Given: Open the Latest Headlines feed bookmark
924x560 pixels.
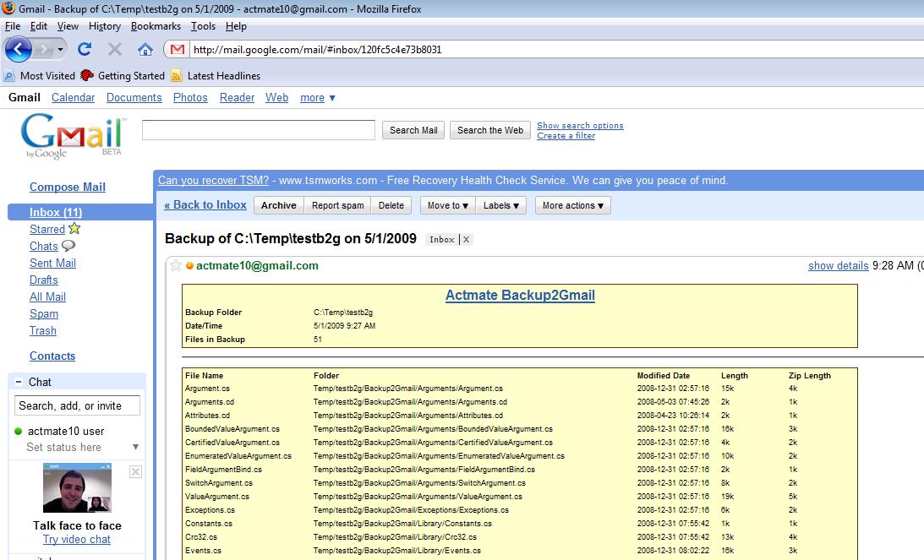Looking at the screenshot, I should [x=216, y=75].
